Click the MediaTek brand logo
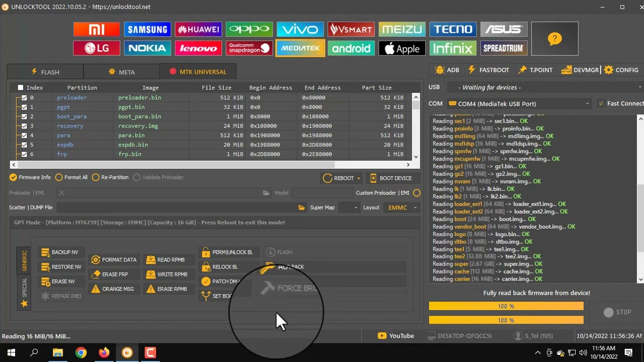Image resolution: width=644 pixels, height=362 pixels. 300,48
